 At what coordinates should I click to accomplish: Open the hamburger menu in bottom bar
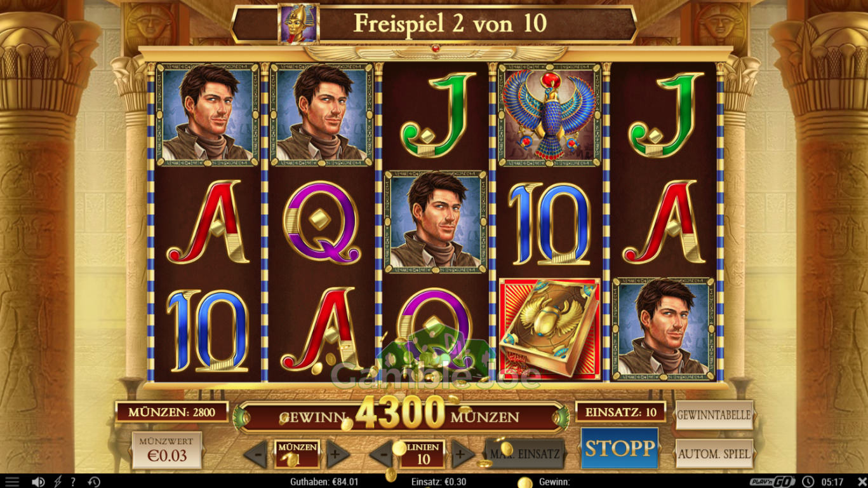click(12, 482)
